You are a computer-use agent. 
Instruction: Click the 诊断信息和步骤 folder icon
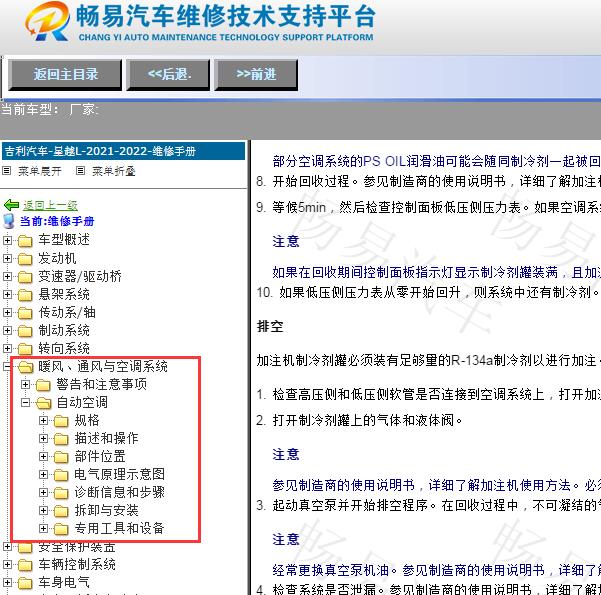click(61, 493)
